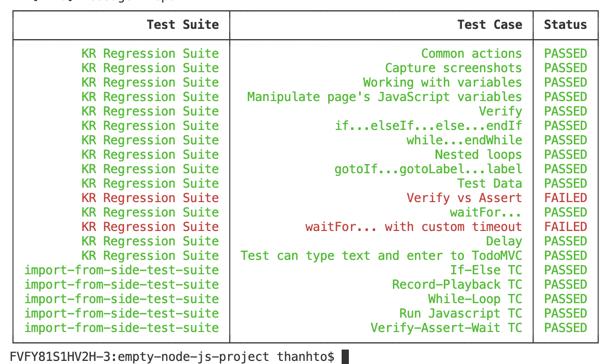This screenshot has height=364, width=611.
Task: Click the if...elseIf...else...endIf test case
Action: (x=428, y=126)
